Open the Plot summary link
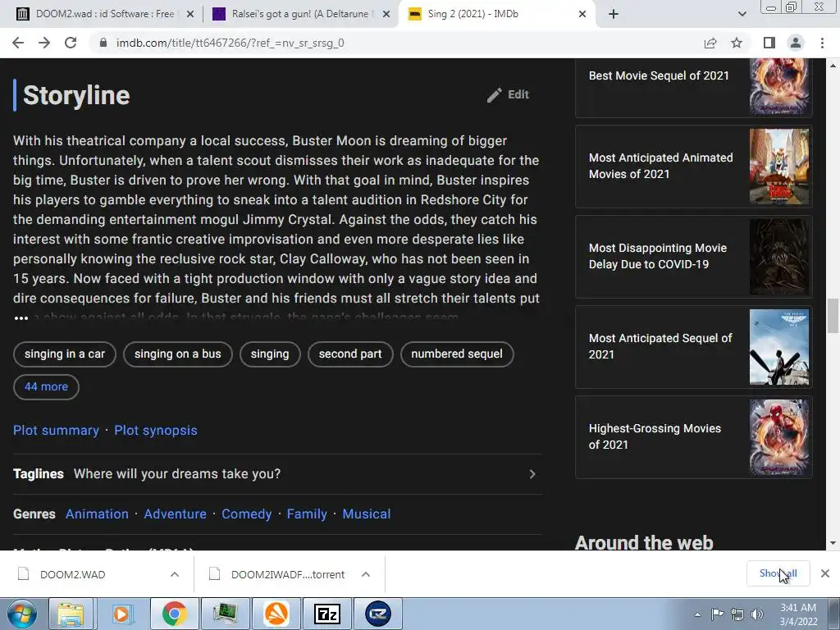 (x=57, y=430)
